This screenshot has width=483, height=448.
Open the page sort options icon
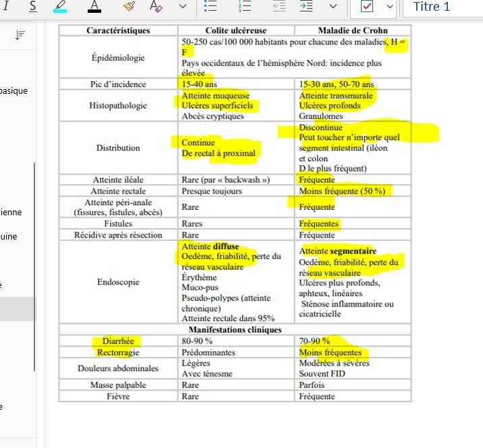(x=20, y=36)
